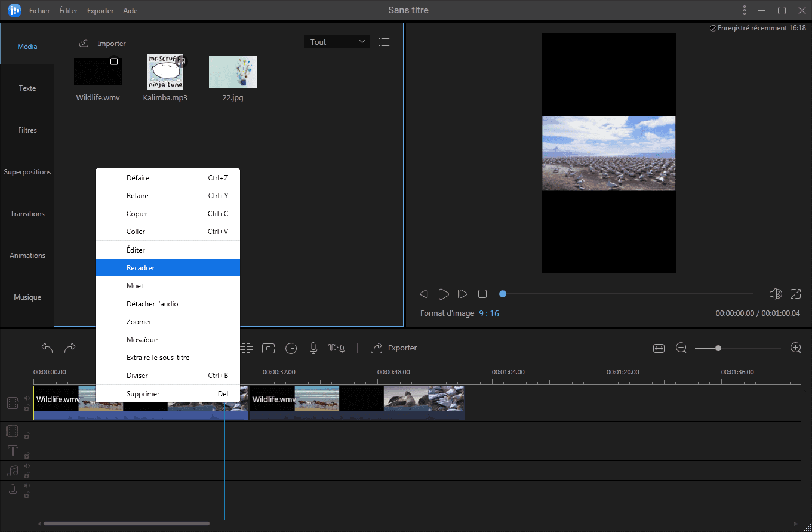
Task: Select the text track icon
Action: pos(13,451)
